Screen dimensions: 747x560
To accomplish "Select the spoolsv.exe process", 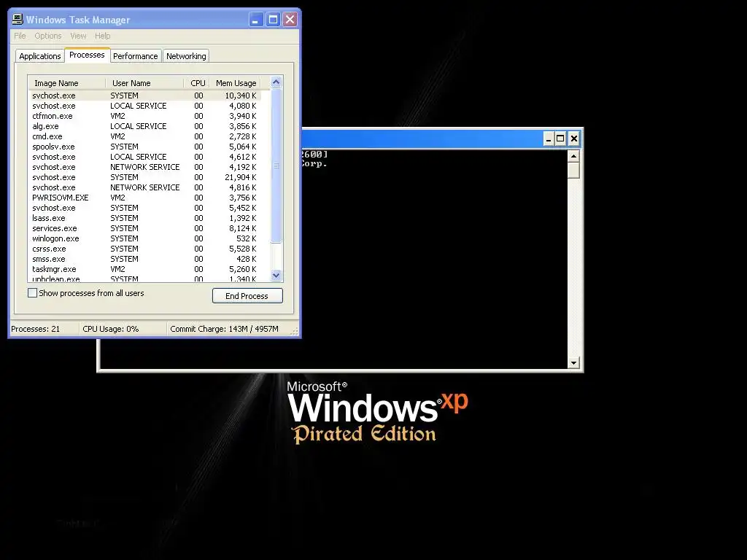I will click(144, 147).
